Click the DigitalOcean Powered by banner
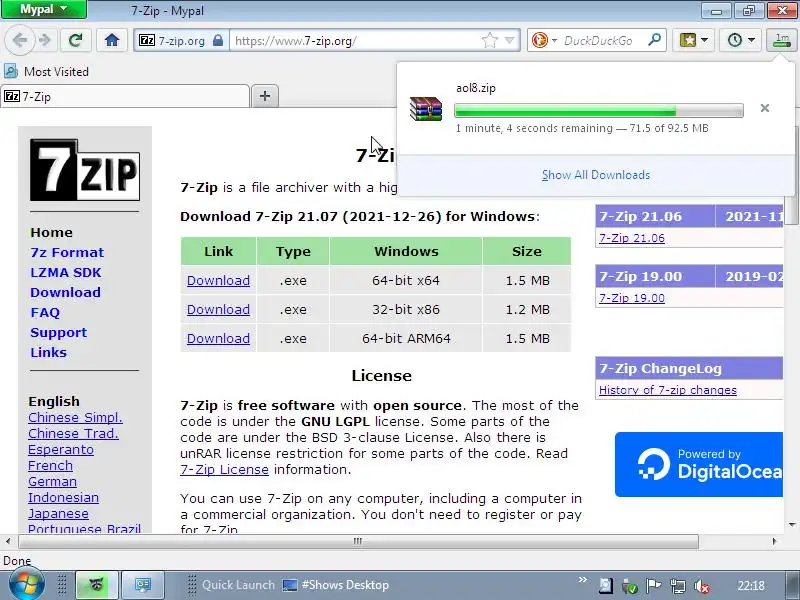The image size is (800, 600). click(698, 464)
